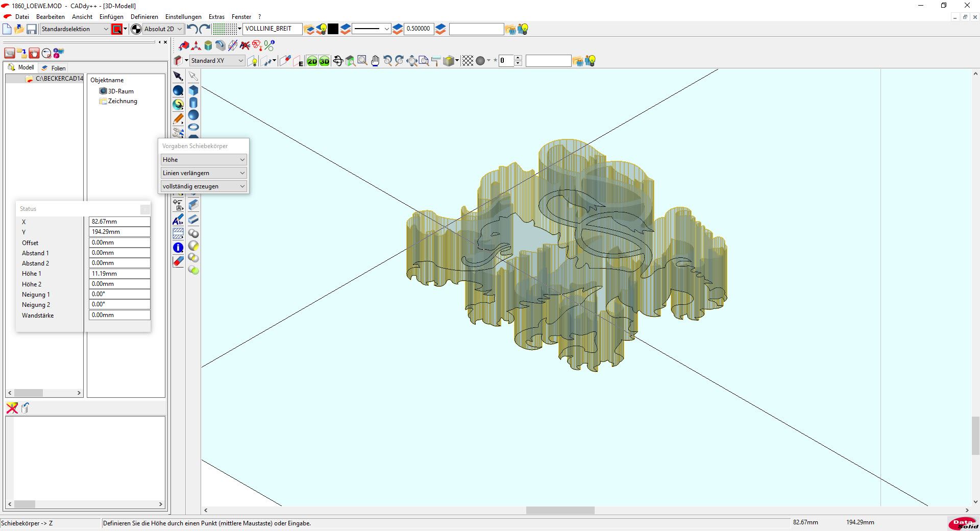
Task: Click the undo arrow icon
Action: click(192, 29)
